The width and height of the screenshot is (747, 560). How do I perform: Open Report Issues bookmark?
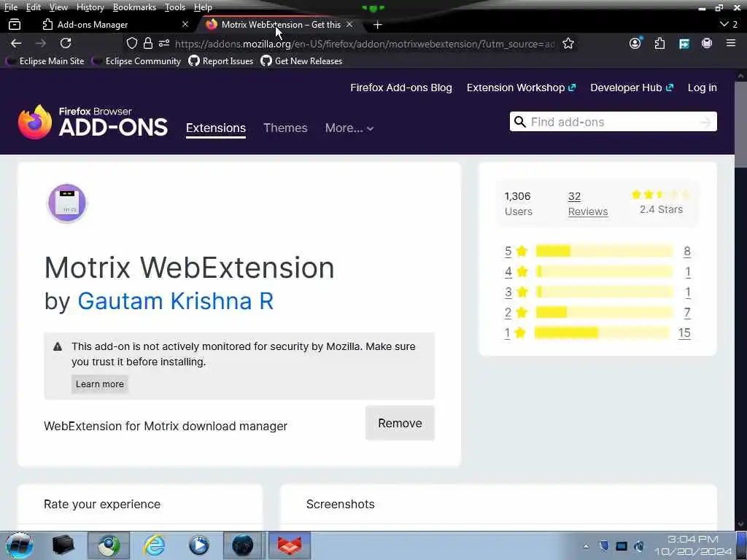pyautogui.click(x=220, y=61)
